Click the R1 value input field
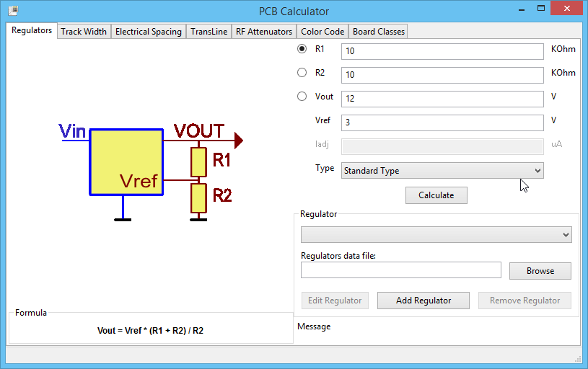Image resolution: width=588 pixels, height=369 pixels. pos(442,51)
